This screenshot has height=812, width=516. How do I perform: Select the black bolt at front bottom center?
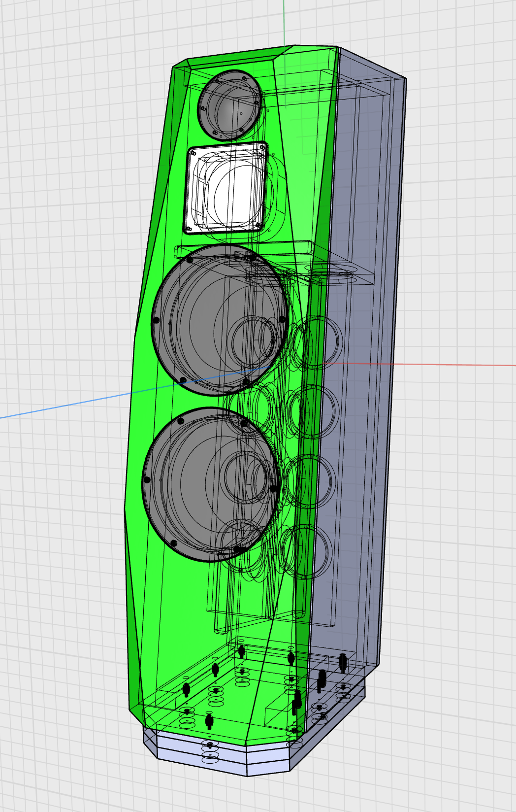click(209, 722)
